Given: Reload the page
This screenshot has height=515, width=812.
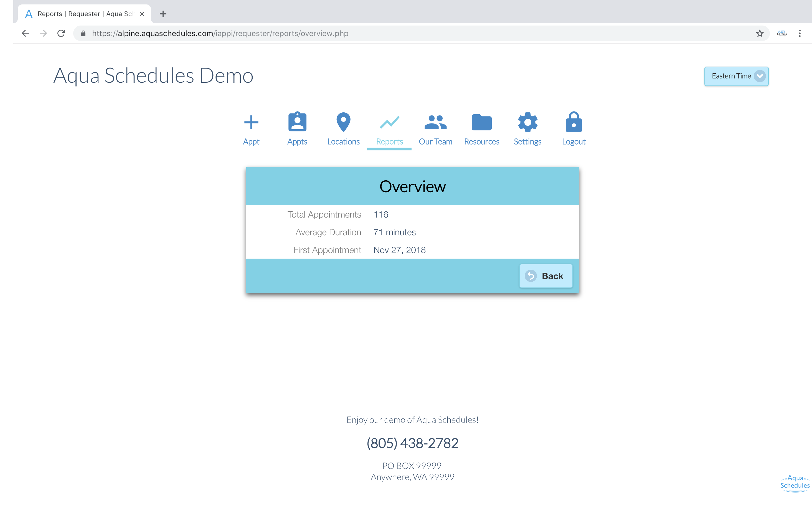Looking at the screenshot, I should (61, 33).
